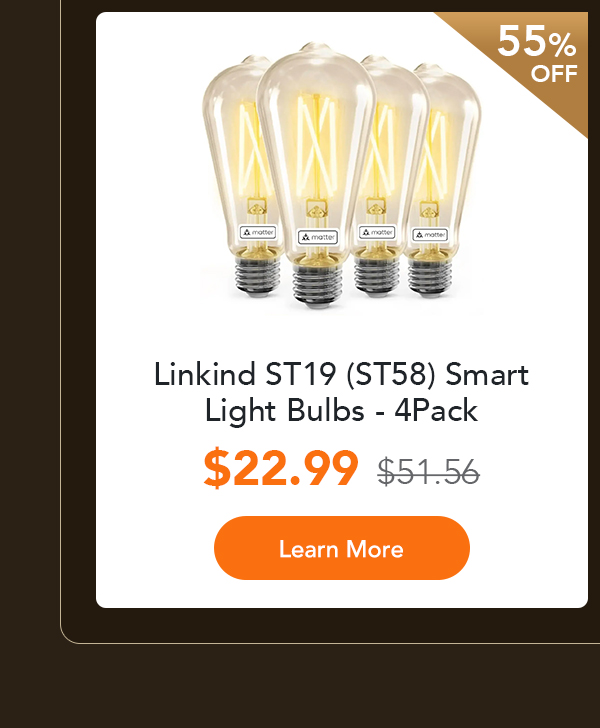Viewport: 600px width, 728px height.
Task: Click the 55% discount number in the corner ribbon
Action: tap(537, 41)
